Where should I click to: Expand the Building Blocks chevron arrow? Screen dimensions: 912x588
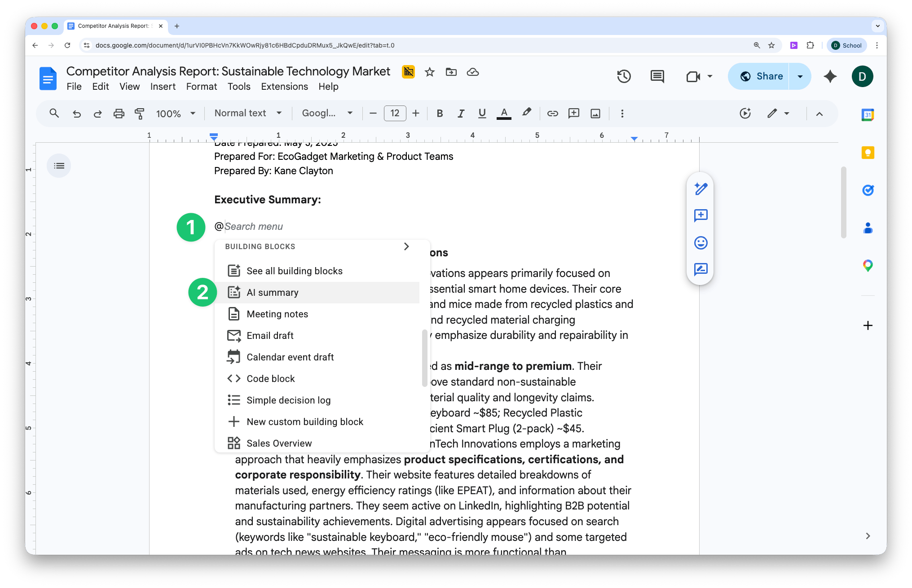pos(406,246)
